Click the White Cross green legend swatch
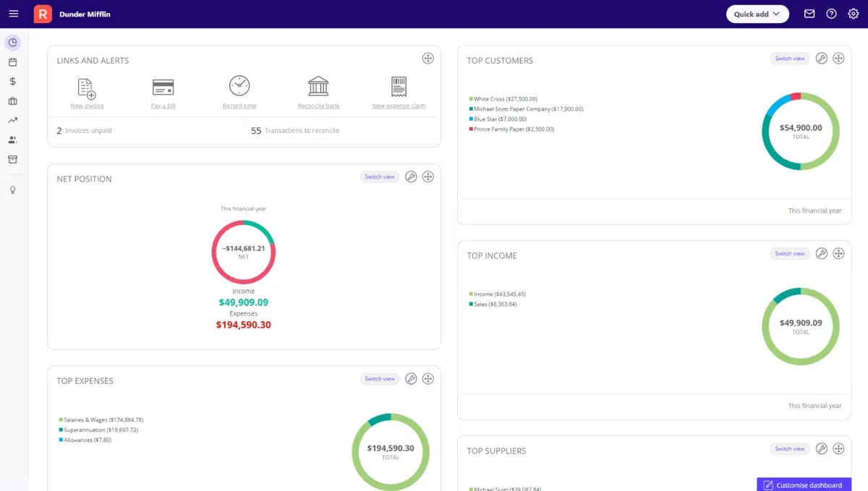 (x=471, y=99)
